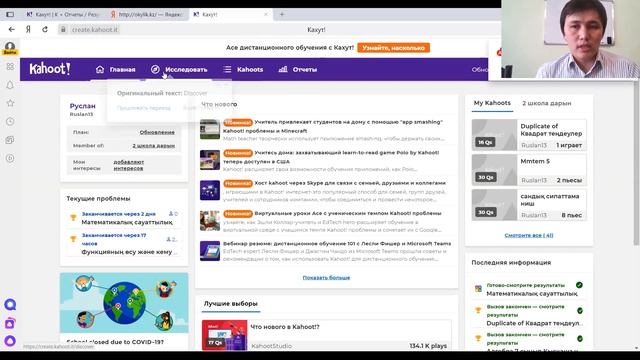Switch to the Kahoot Отчеты browser tab
Image resolution: width=640 pixels, height=360 pixels.
[x=62, y=14]
